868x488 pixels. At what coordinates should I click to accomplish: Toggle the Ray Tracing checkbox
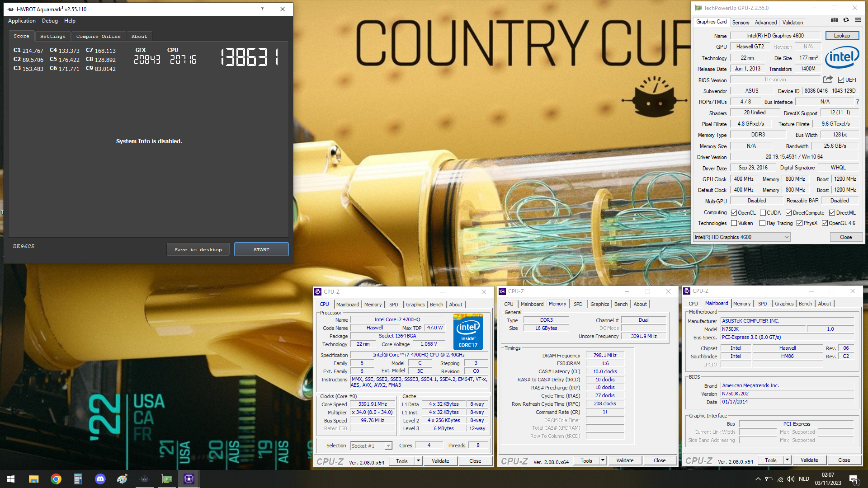click(763, 223)
